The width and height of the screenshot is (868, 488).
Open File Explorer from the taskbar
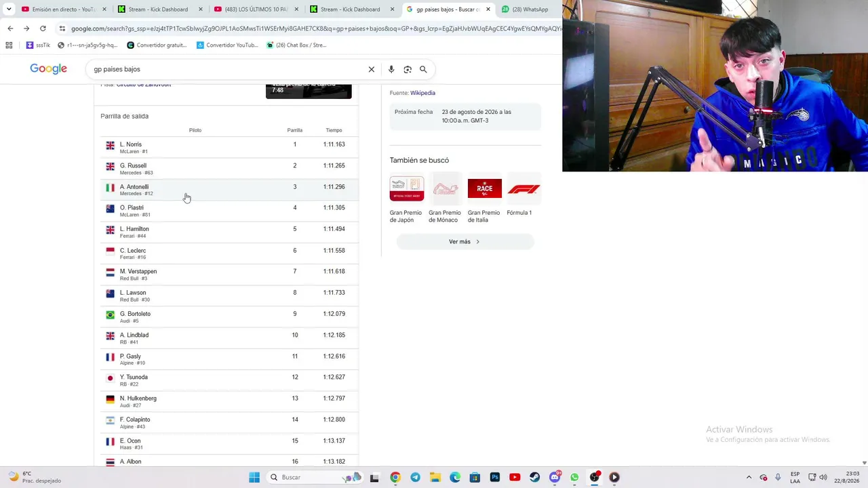(x=435, y=477)
